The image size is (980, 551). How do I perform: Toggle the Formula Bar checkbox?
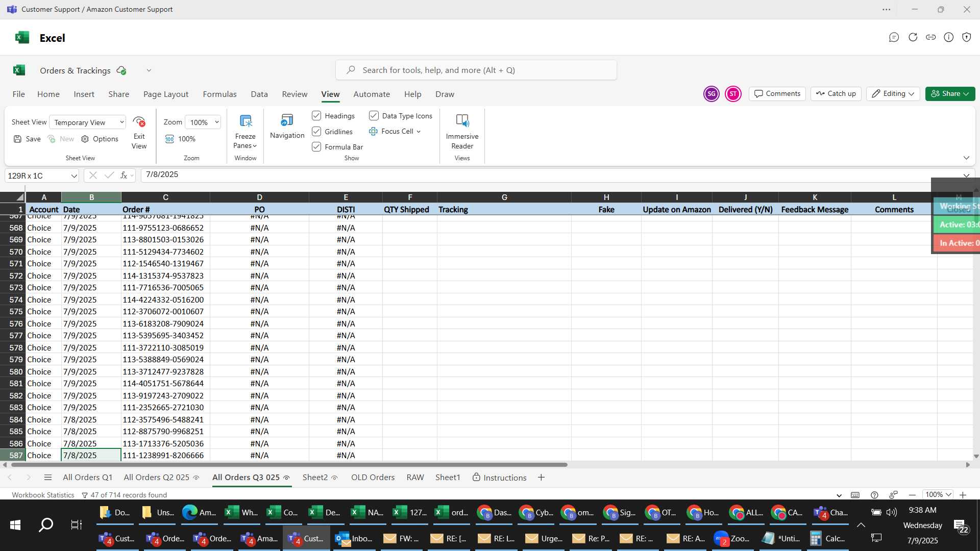click(316, 147)
